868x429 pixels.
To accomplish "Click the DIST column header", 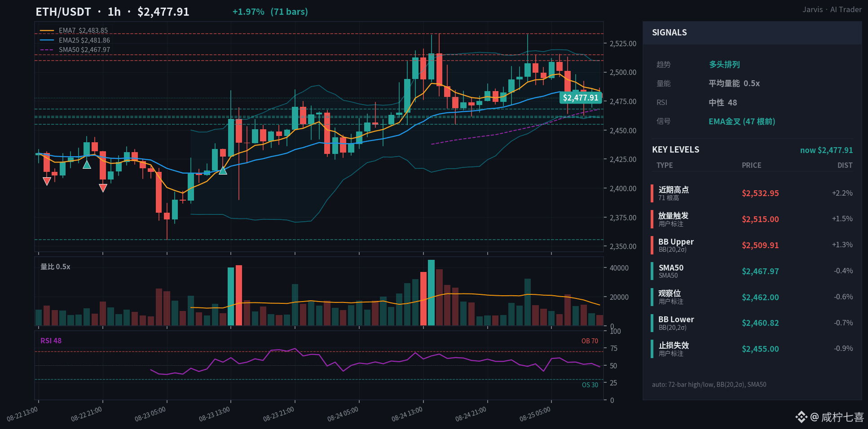I will tap(845, 165).
